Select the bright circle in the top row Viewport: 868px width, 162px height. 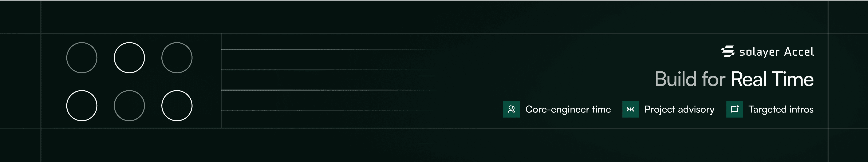129,58
